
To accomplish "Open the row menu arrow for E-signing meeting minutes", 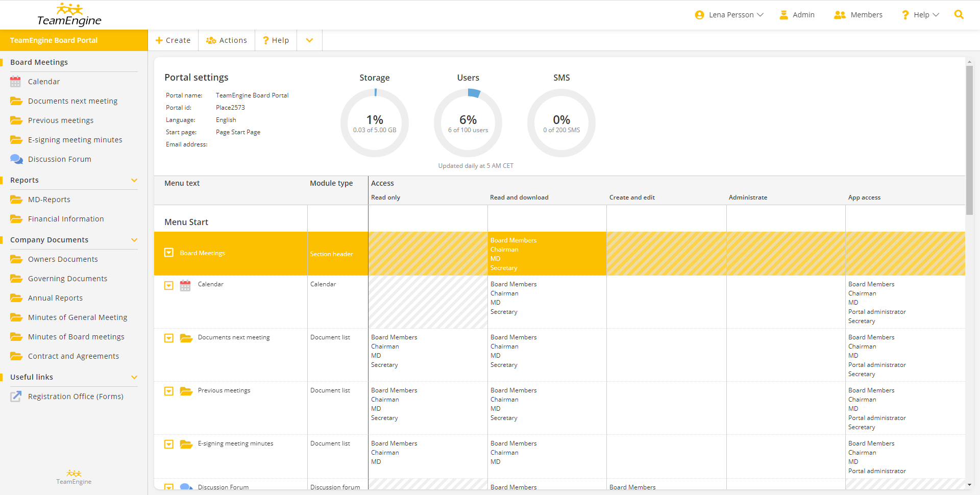I will tap(169, 444).
